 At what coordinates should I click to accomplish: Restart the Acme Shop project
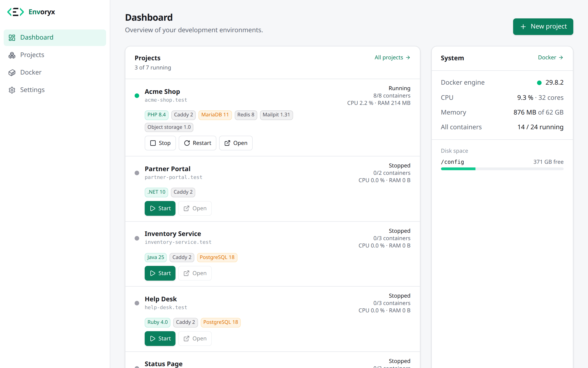197,143
